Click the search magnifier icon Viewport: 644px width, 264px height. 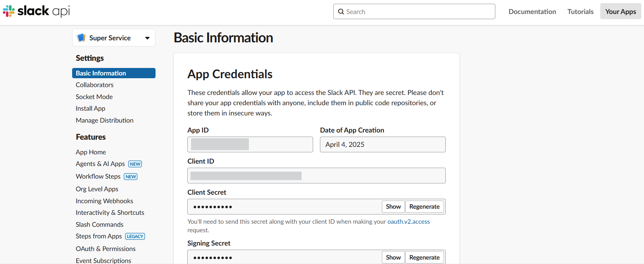click(341, 12)
